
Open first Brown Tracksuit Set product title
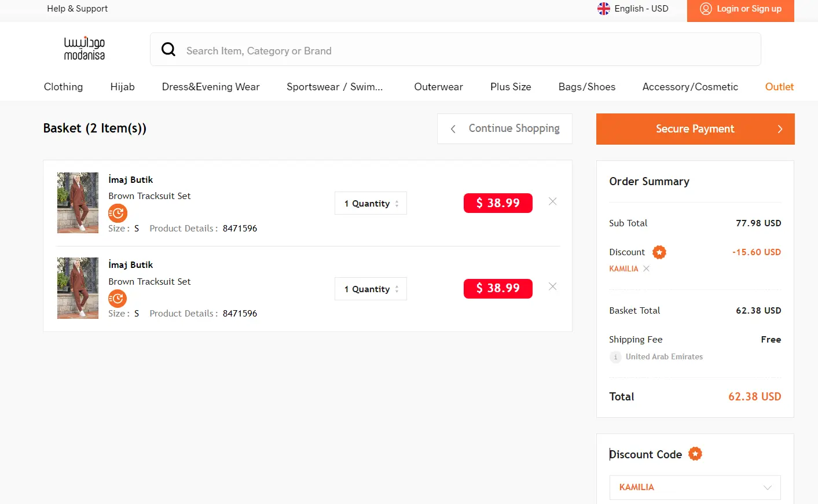(149, 196)
